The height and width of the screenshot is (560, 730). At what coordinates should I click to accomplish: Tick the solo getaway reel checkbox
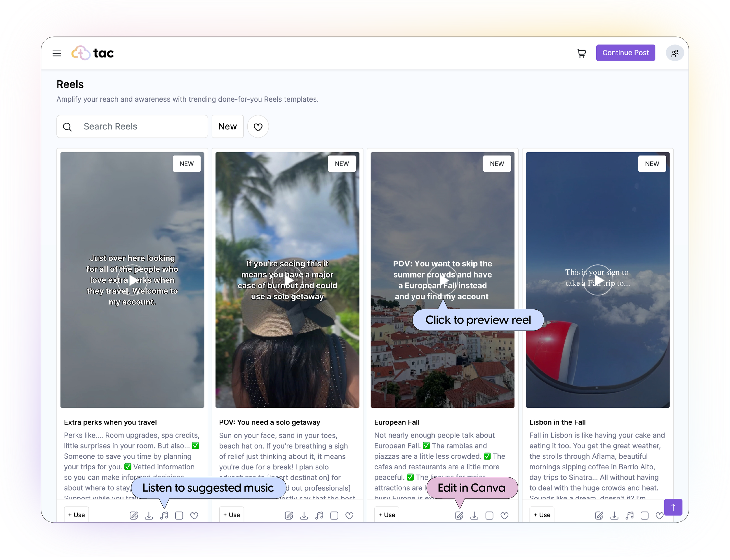334,516
